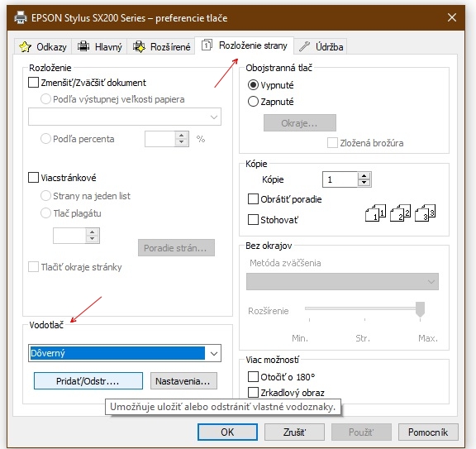Decrease the percentage spinner value
This screenshot has width=476, height=449.
pos(182,142)
